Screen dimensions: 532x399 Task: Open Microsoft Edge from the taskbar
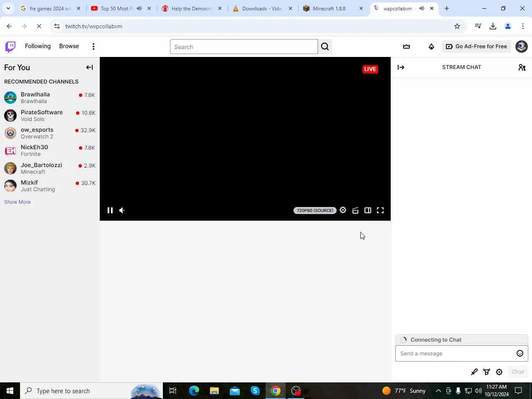[194, 391]
